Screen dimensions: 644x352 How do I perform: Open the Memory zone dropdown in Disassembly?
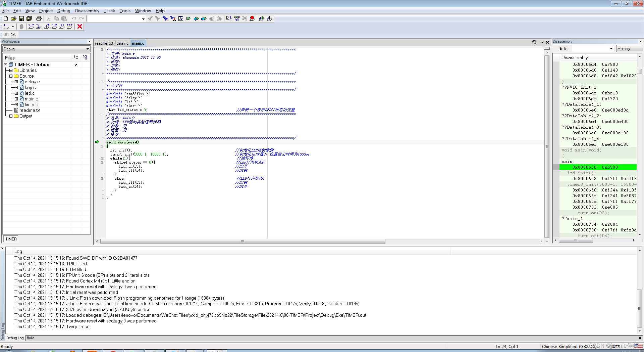(629, 49)
